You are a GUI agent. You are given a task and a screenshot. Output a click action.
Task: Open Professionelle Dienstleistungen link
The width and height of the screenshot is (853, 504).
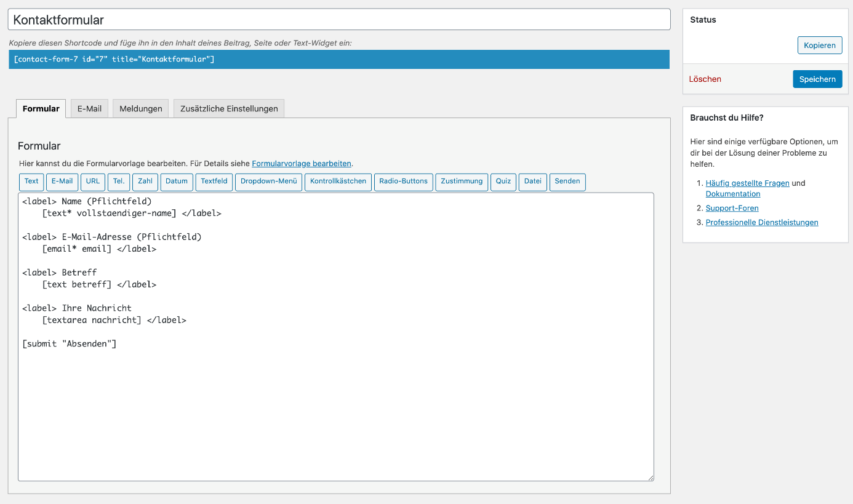762,223
